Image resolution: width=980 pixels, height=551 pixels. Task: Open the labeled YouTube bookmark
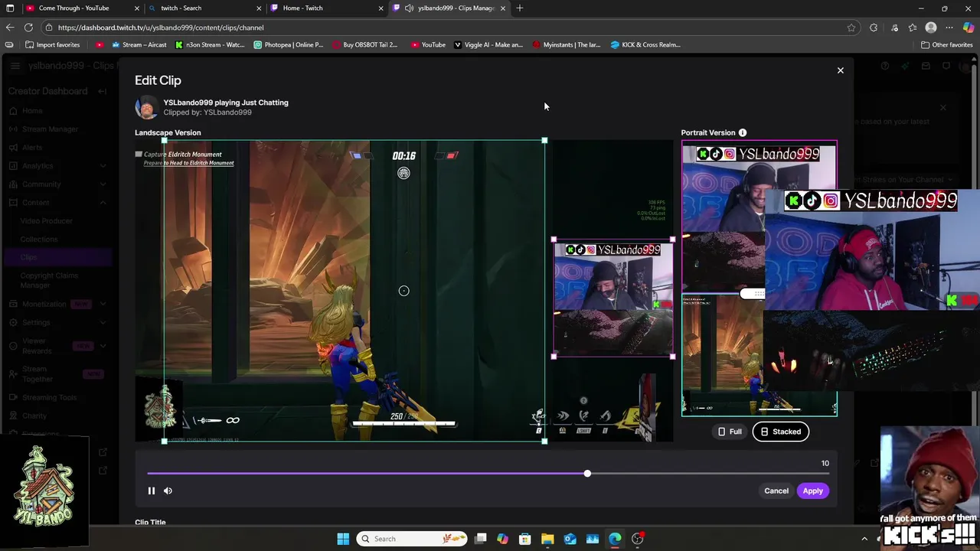point(428,44)
